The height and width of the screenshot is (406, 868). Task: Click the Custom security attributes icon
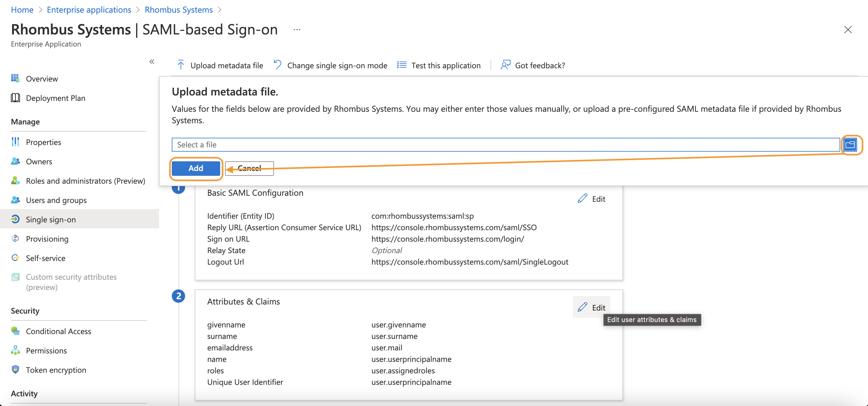point(15,277)
